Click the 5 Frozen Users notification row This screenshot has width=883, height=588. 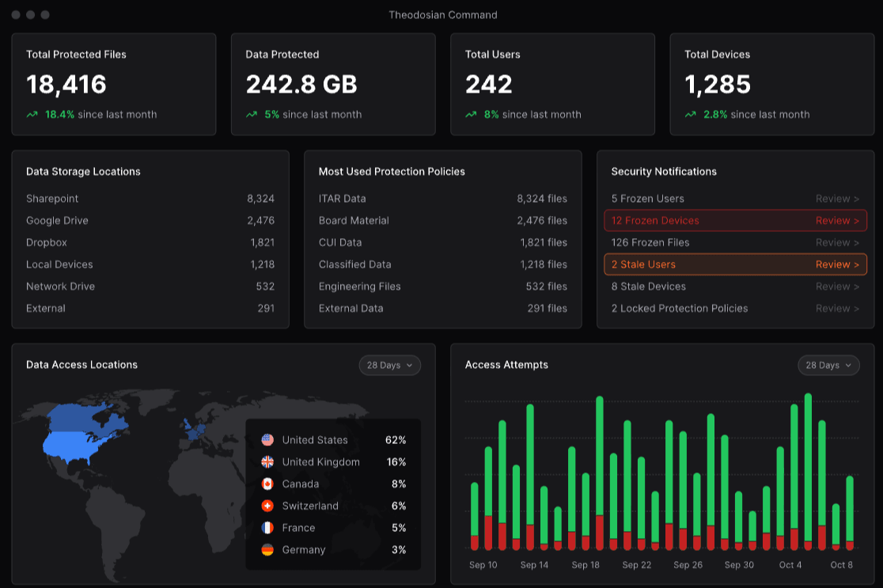[x=735, y=198]
